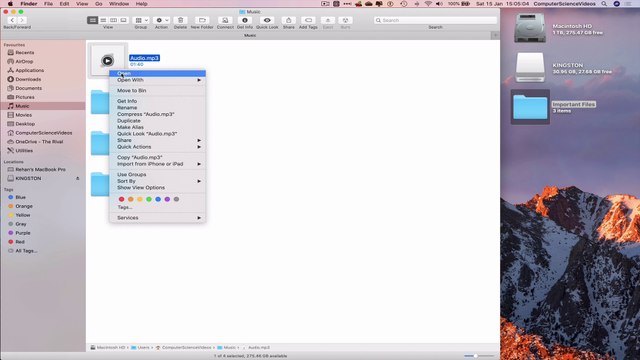Choose Tags… in the context menu
The width and height of the screenshot is (640, 360).
pyautogui.click(x=158, y=207)
